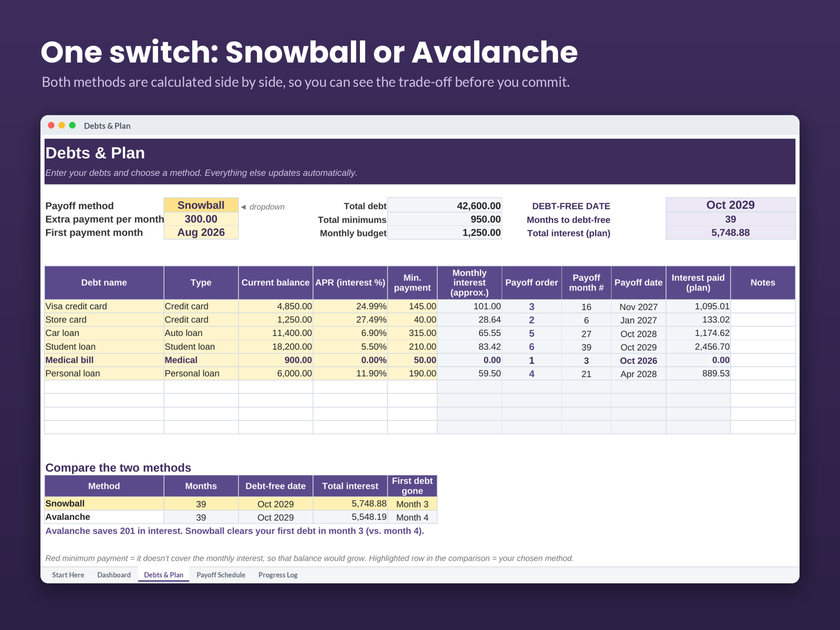The height and width of the screenshot is (630, 840).
Task: Open the Payoff Schedule tab
Action: click(220, 575)
